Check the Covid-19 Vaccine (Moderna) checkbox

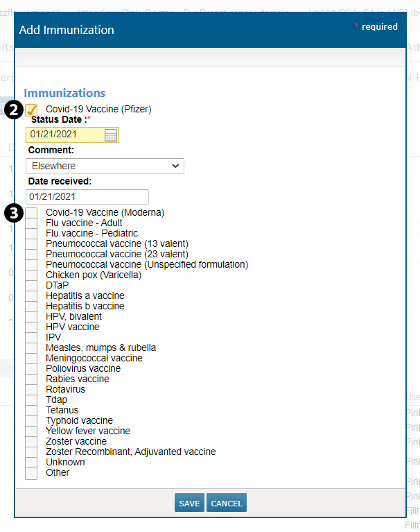31,213
